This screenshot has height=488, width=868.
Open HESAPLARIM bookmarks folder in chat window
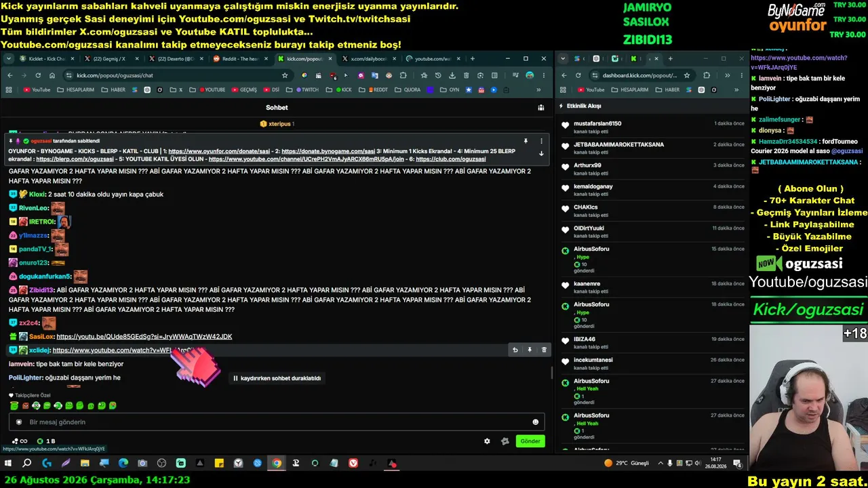point(75,89)
